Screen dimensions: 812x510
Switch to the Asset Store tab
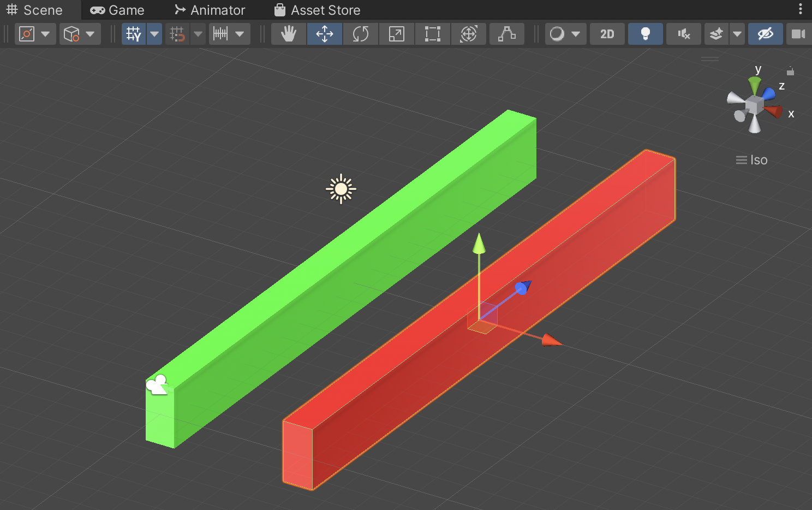point(317,10)
